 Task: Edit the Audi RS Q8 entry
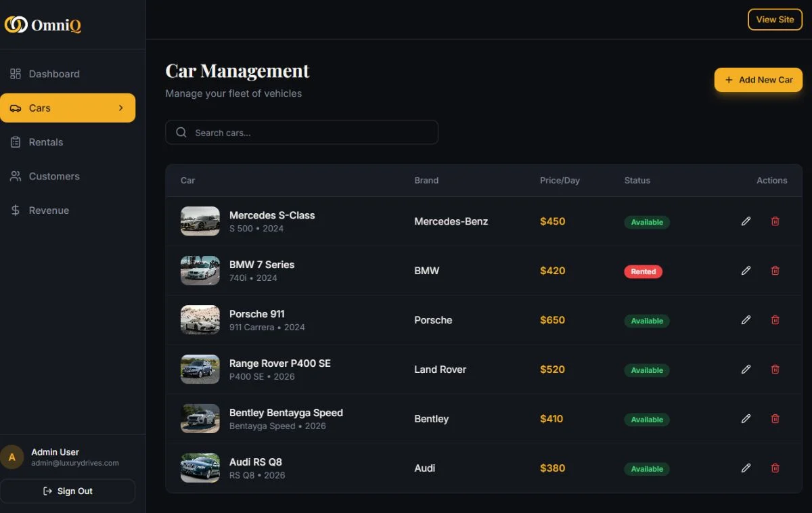pos(746,468)
